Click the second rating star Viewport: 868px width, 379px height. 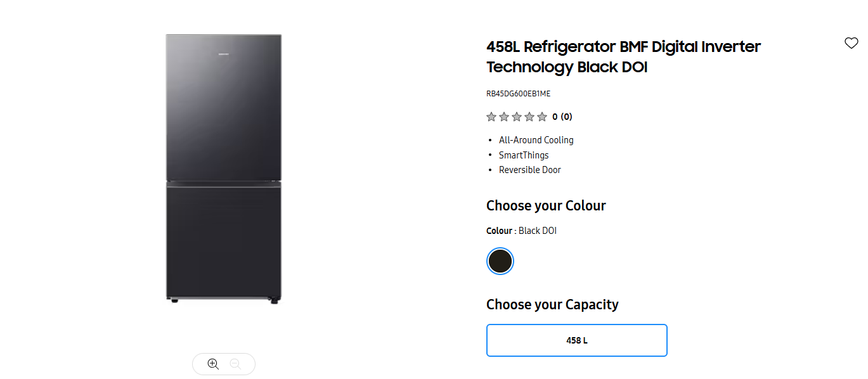(504, 117)
